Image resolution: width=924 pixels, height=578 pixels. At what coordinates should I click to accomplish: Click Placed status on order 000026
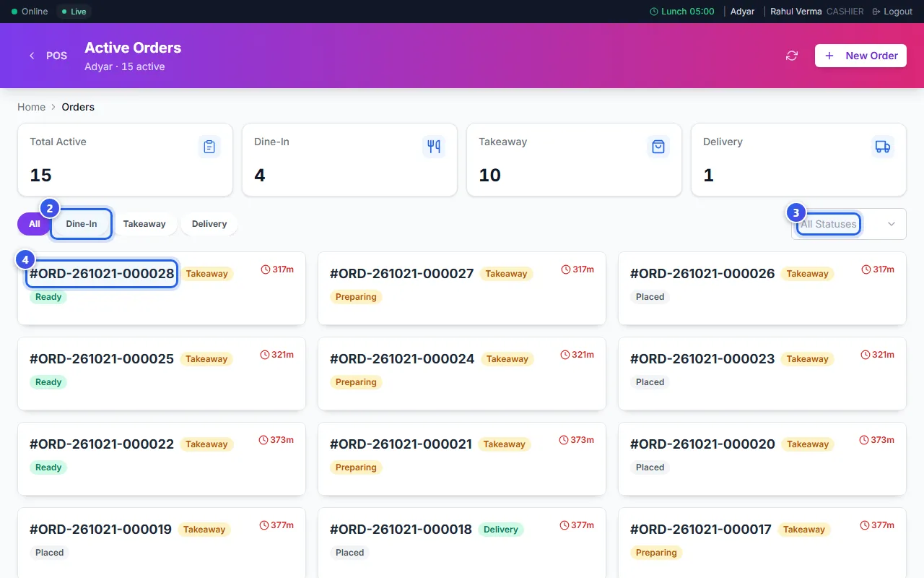point(650,297)
